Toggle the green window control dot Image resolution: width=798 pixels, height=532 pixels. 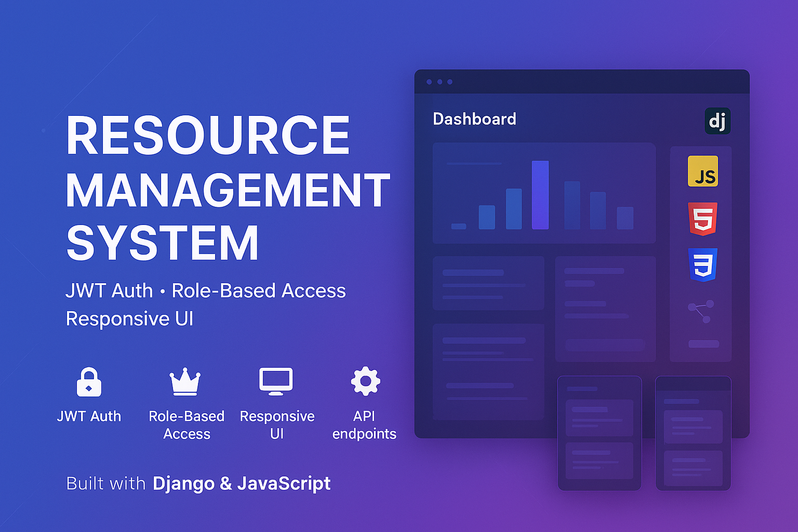[x=451, y=82]
